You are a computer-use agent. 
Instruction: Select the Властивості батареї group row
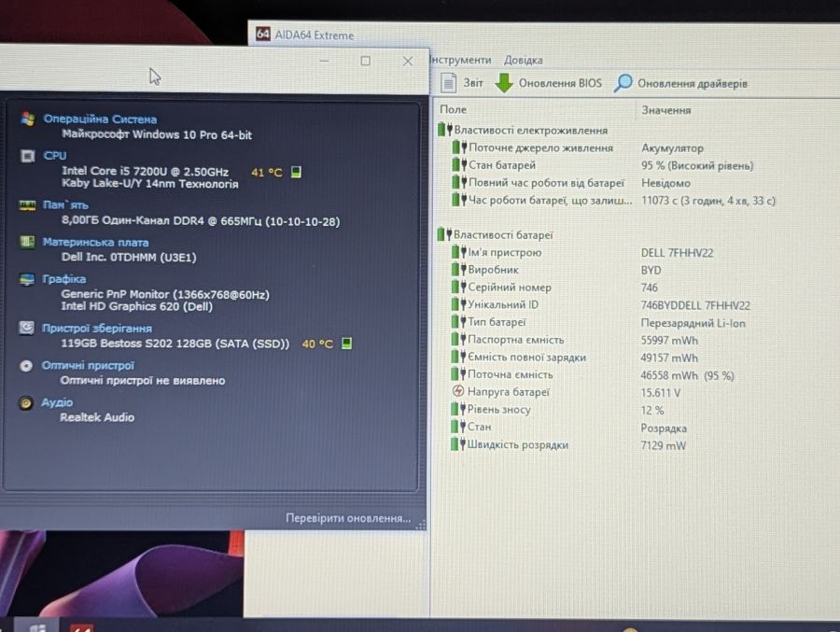point(496,235)
